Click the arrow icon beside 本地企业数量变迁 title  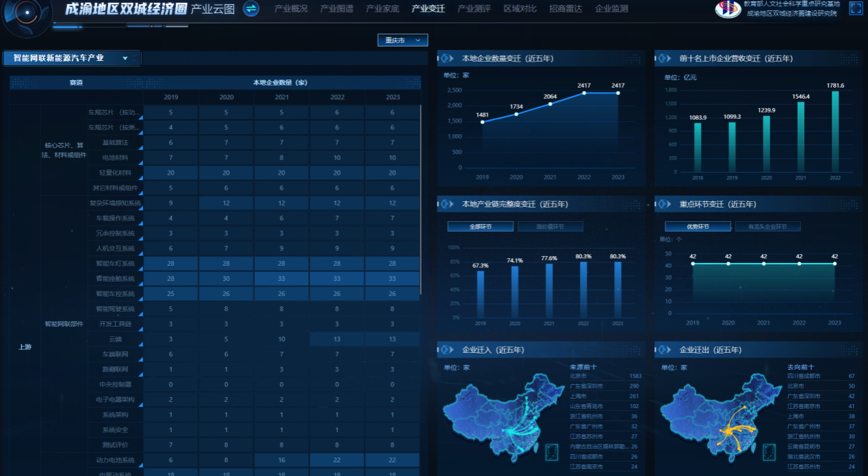pos(448,58)
